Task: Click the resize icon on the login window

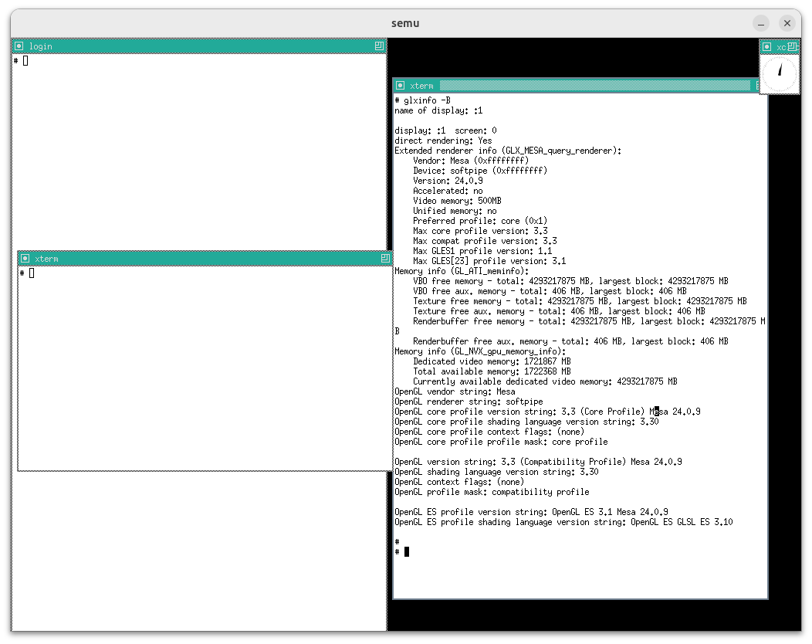Action: click(379, 46)
